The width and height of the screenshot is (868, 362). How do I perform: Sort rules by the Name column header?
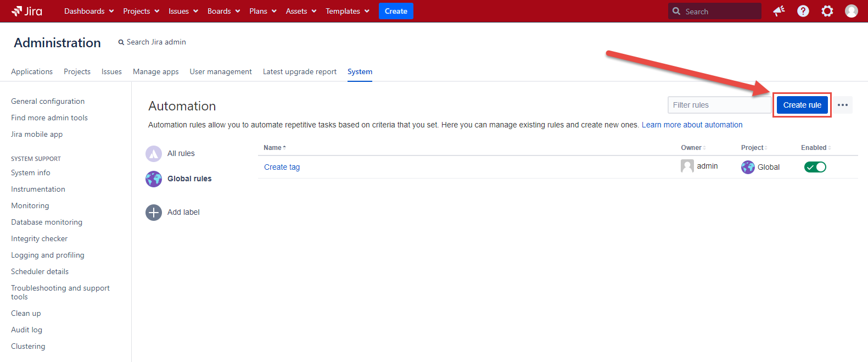coord(273,148)
